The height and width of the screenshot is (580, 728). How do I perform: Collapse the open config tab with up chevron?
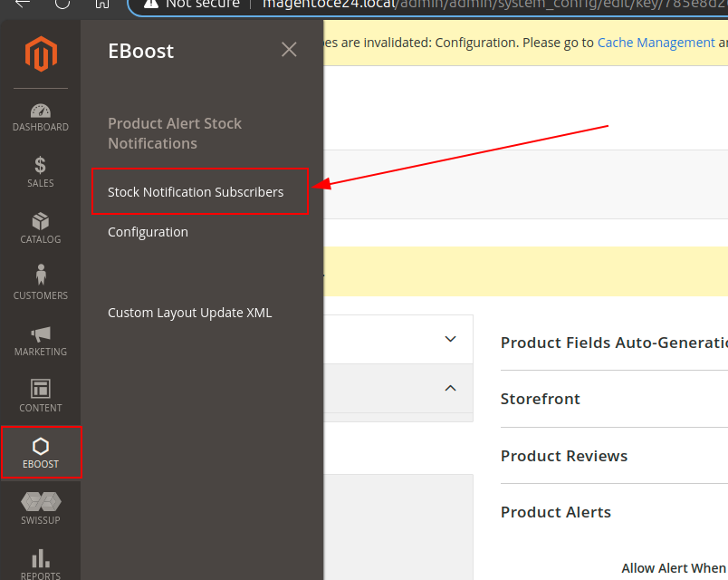click(x=450, y=389)
